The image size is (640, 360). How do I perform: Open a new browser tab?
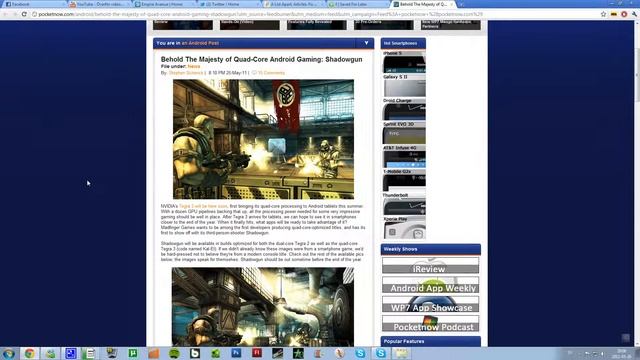(461, 4)
